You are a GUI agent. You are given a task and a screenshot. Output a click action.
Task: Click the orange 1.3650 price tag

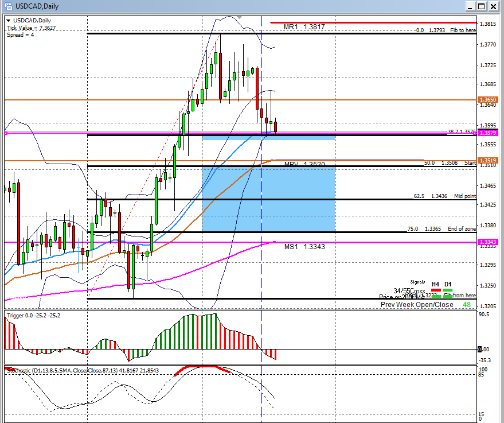pos(487,100)
